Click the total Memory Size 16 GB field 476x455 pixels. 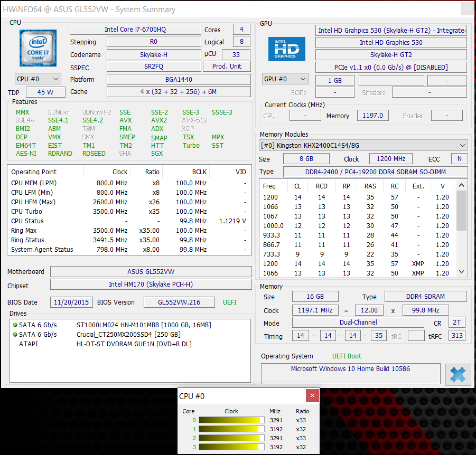point(315,296)
